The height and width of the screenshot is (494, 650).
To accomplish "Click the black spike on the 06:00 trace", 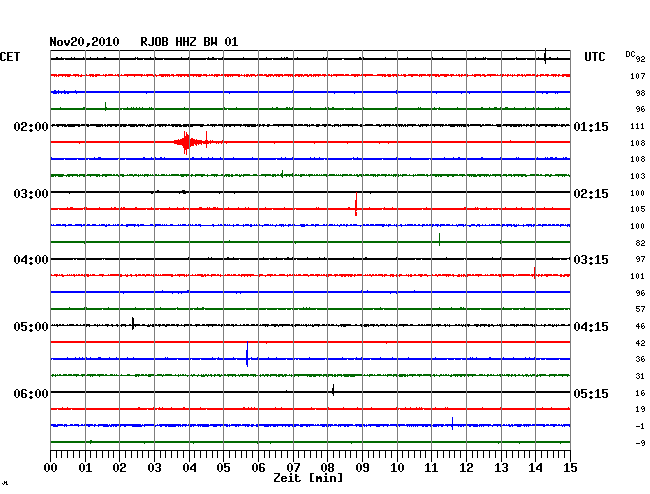I will [x=333, y=390].
